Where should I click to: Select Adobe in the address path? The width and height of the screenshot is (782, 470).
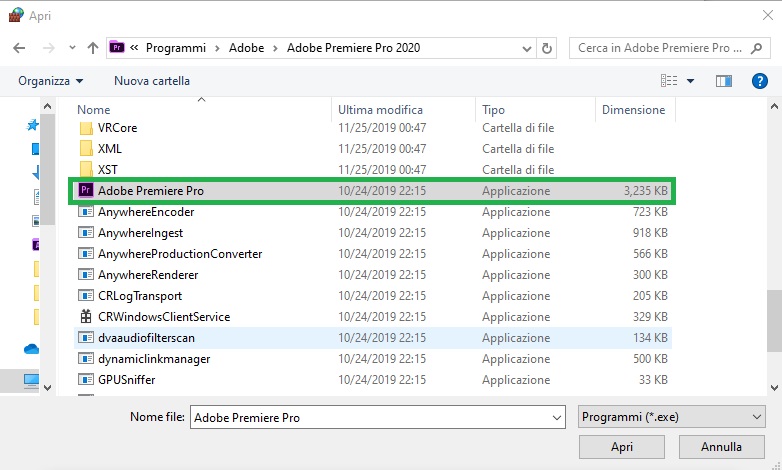(x=246, y=48)
